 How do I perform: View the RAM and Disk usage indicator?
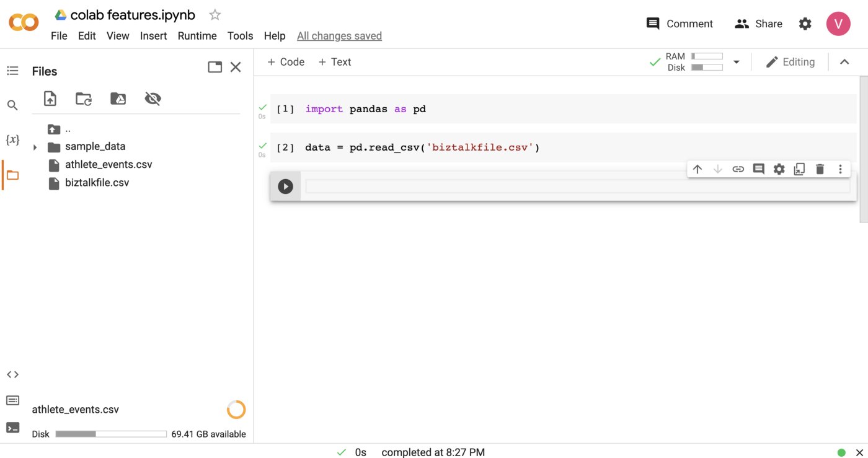pos(694,62)
